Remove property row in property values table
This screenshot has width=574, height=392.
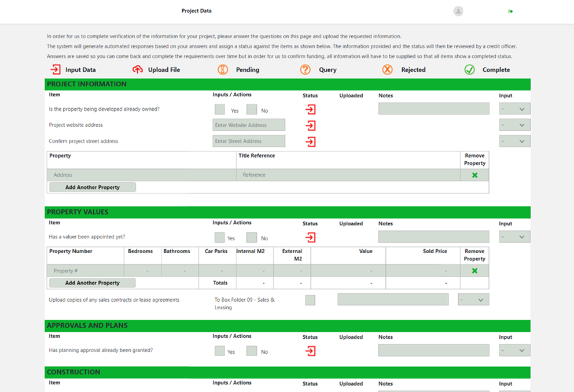(475, 271)
